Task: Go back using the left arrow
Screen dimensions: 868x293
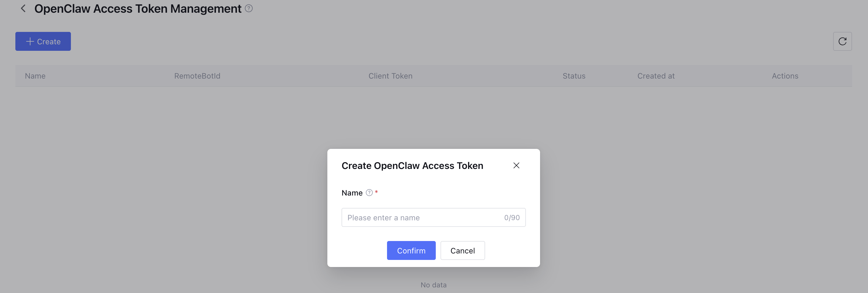Action: 23,9
